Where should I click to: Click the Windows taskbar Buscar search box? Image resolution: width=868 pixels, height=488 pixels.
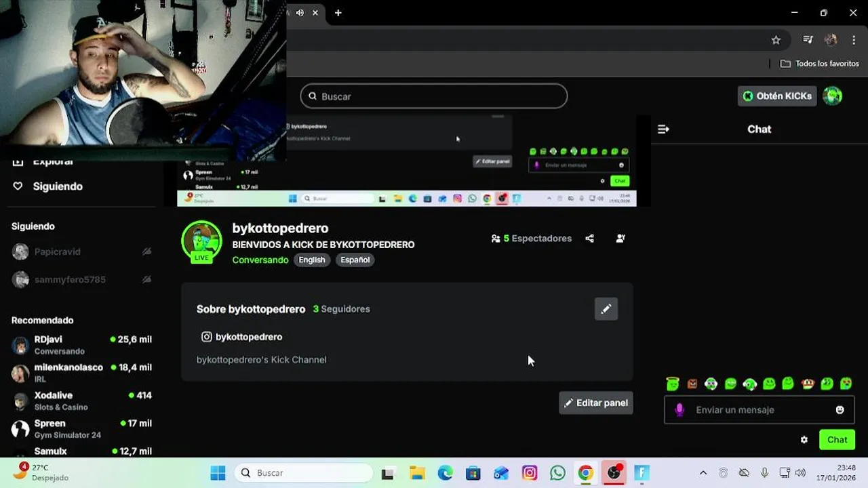click(x=304, y=473)
